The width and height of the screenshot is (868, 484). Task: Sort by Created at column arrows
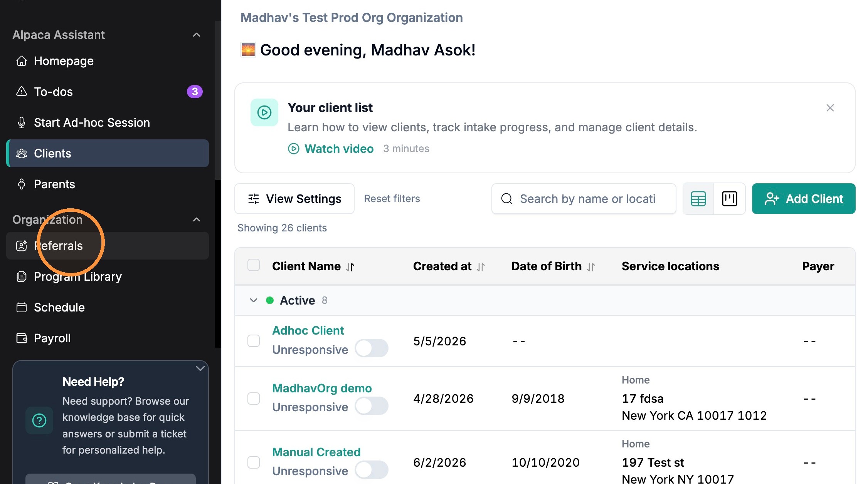point(481,267)
